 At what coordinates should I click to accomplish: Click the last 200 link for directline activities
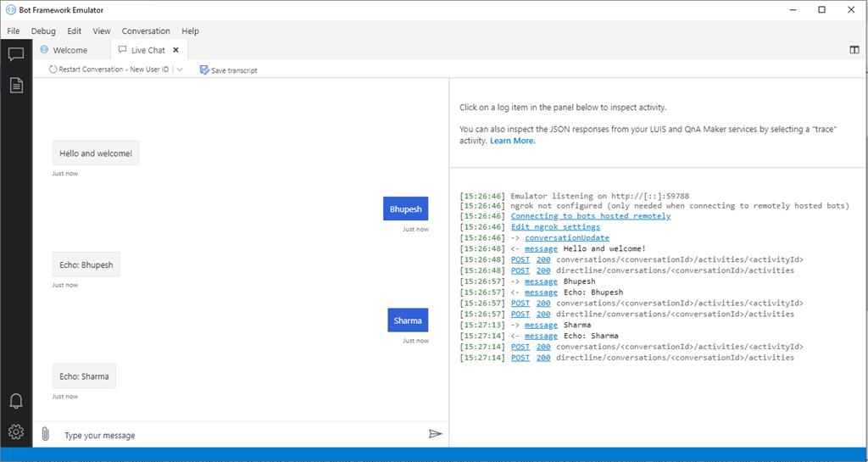coord(543,358)
